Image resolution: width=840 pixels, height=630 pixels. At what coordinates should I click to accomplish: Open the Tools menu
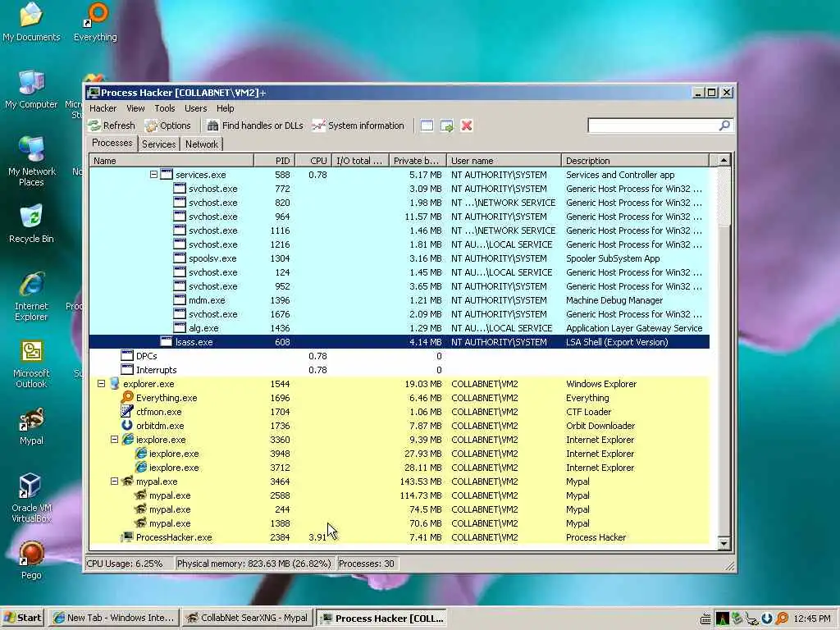(164, 108)
